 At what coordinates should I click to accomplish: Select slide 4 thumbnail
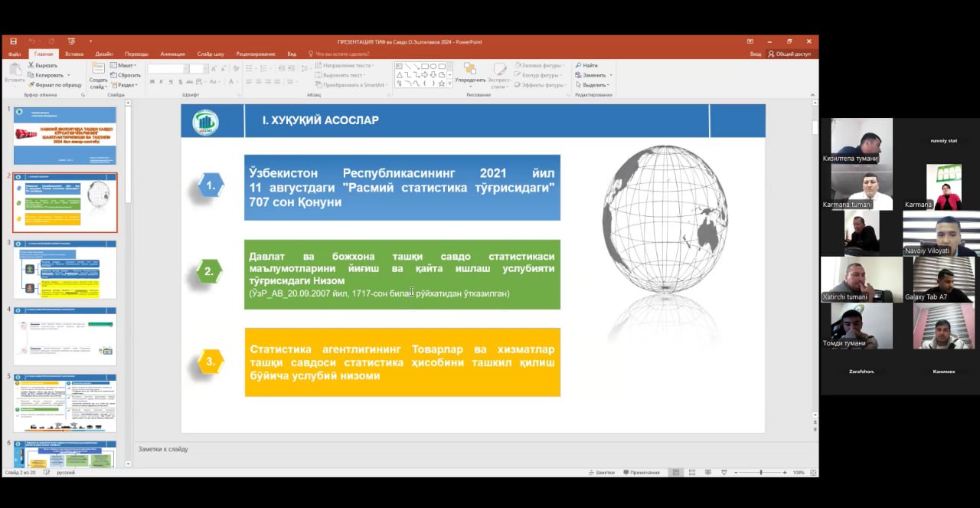[65, 336]
